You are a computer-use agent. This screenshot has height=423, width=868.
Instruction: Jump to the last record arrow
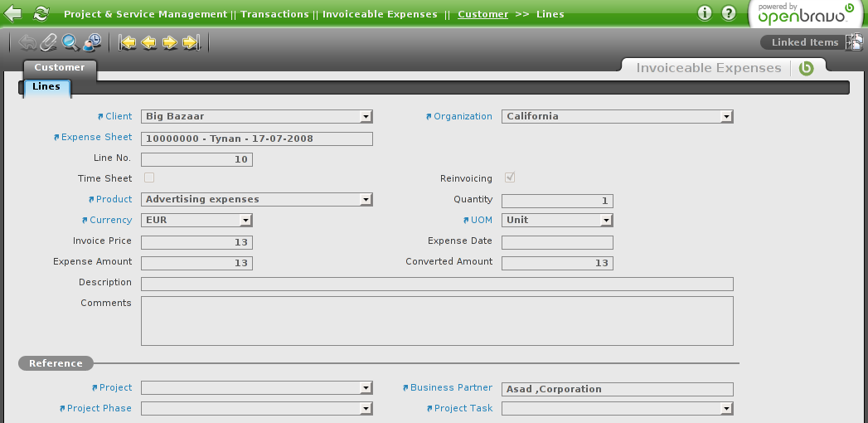point(191,42)
